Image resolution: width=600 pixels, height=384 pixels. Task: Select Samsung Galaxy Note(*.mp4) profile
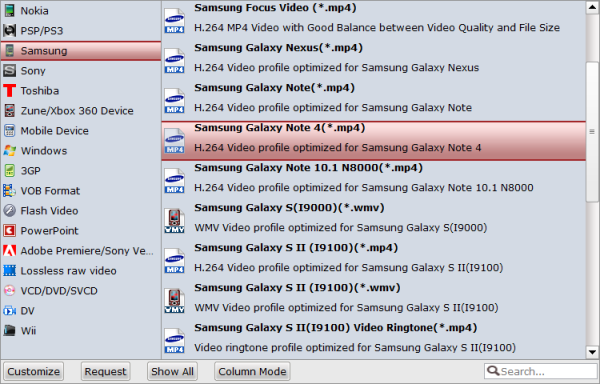pyautogui.click(x=373, y=101)
